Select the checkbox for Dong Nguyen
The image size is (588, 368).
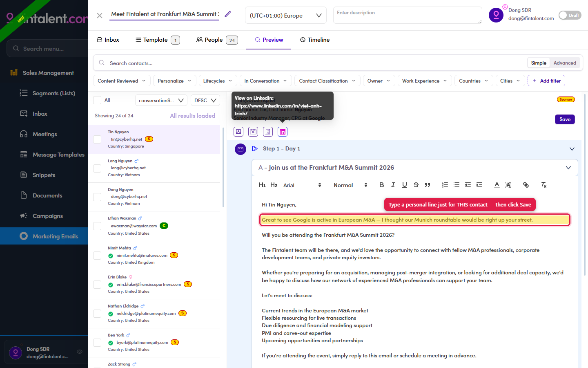point(97,197)
